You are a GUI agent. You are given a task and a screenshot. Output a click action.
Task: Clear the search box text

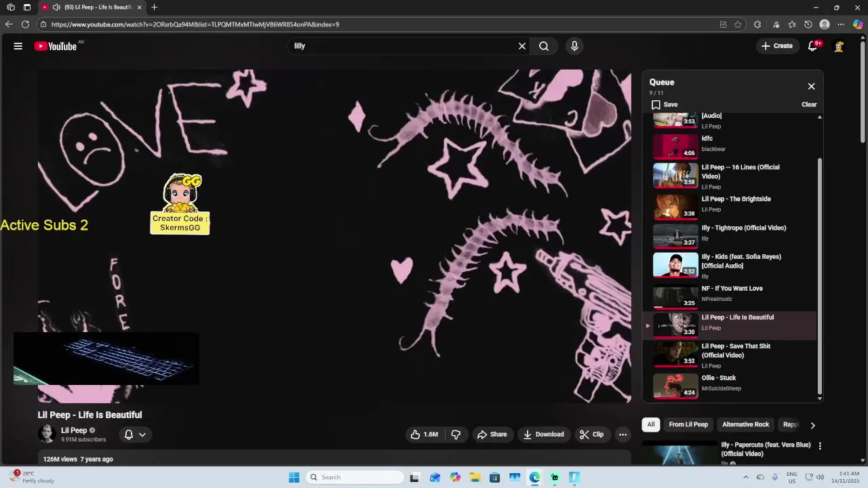click(522, 46)
